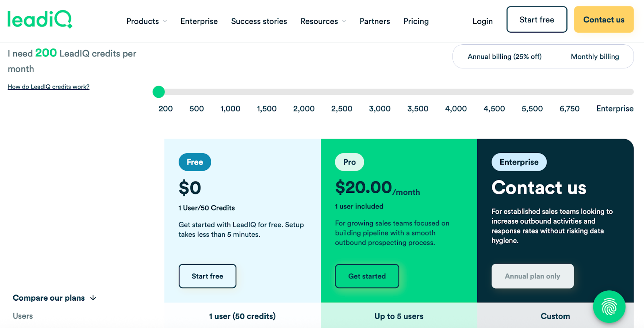Click Login
This screenshot has height=328, width=644.
coord(482,21)
